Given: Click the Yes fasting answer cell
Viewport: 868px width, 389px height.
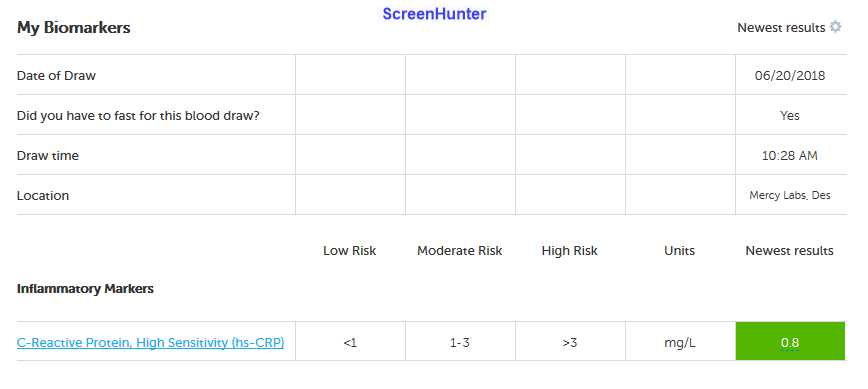Looking at the screenshot, I should [x=790, y=116].
